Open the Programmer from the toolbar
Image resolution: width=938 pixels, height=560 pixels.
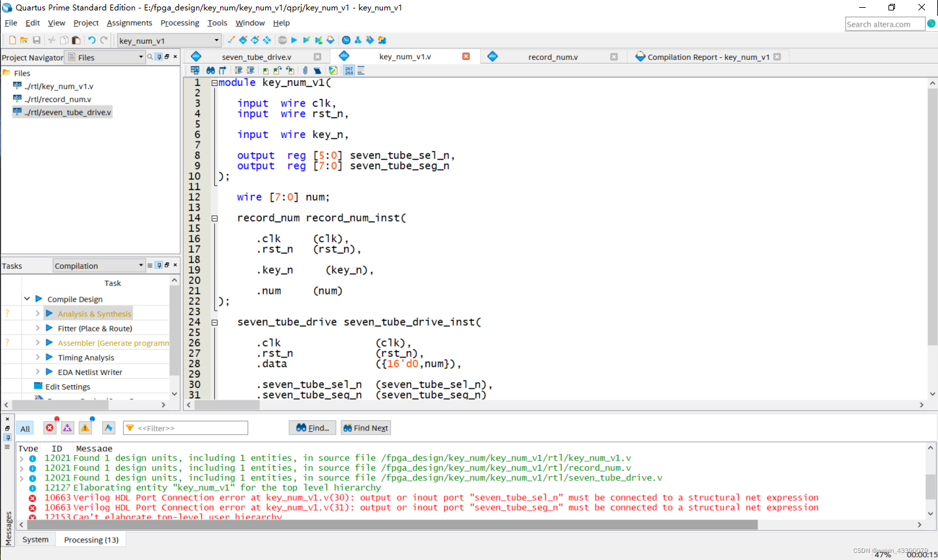tap(381, 40)
